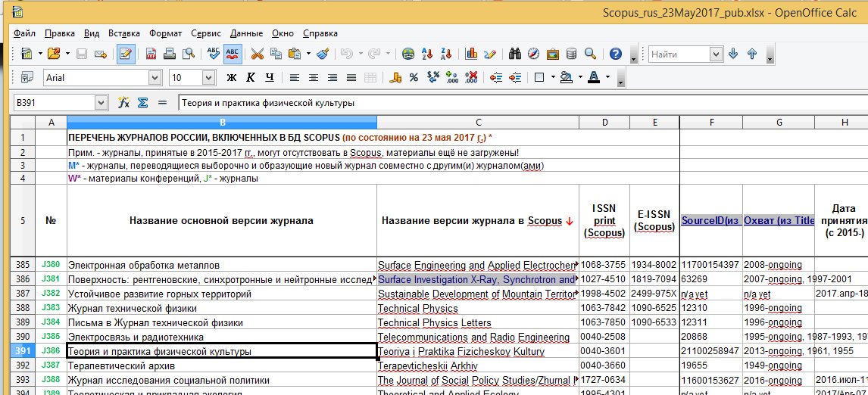Viewport: 868px width, 395px height.
Task: Open Find & Replace binoculars icon
Action: point(515,54)
